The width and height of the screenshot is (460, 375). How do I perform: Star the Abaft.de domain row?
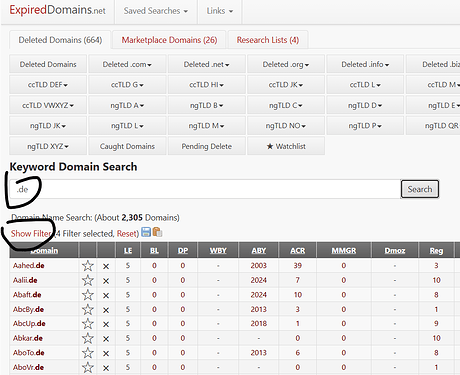click(88, 295)
